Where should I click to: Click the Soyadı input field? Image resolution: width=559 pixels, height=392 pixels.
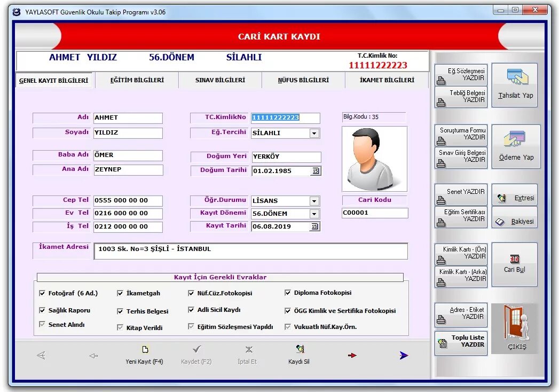[128, 133]
